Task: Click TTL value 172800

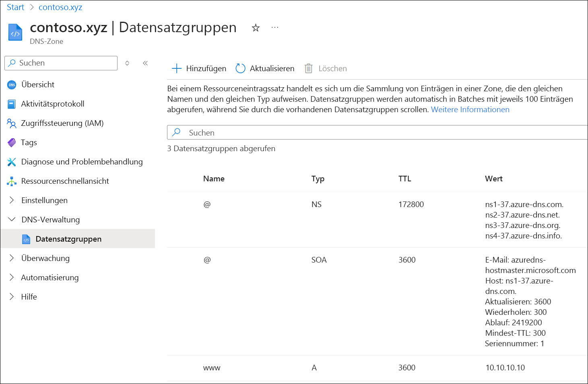Action: pyautogui.click(x=411, y=205)
